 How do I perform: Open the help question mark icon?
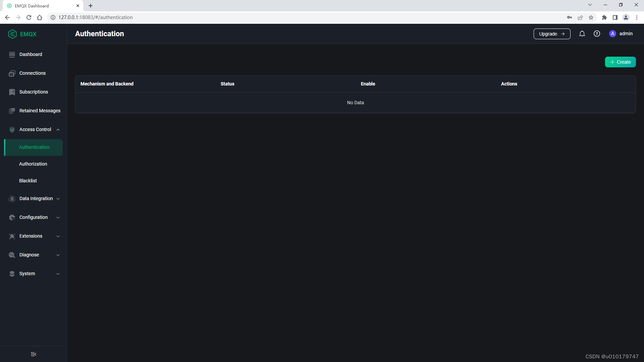pos(597,34)
